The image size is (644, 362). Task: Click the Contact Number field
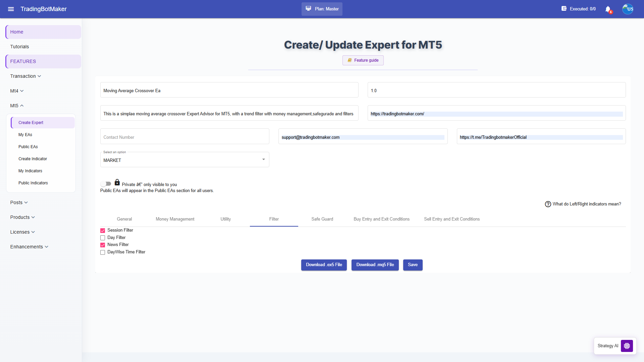click(x=185, y=137)
